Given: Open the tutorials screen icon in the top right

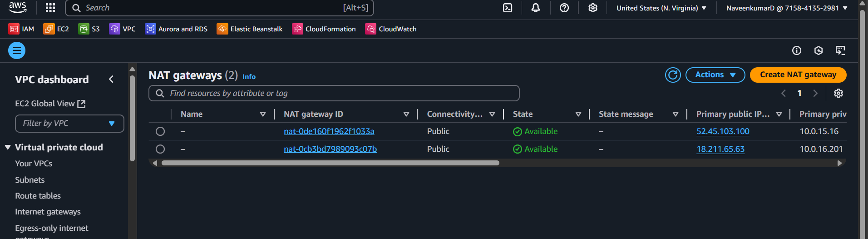Looking at the screenshot, I should pyautogui.click(x=840, y=50).
